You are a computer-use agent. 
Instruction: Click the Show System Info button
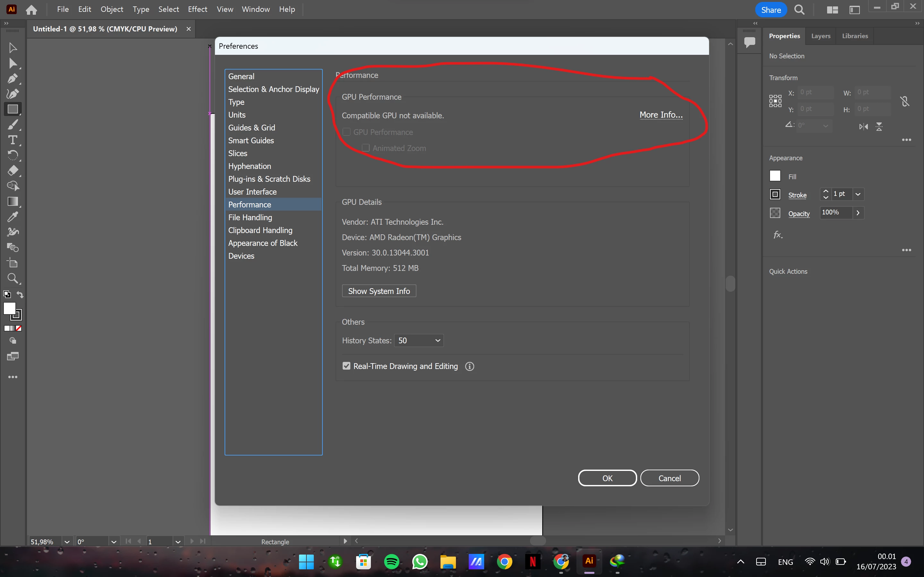[x=379, y=291]
